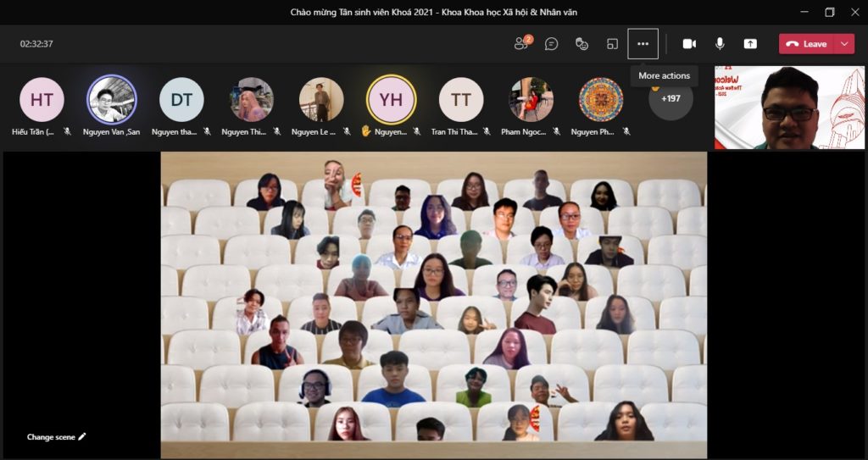868x460 pixels.
Task: Click the muted mic icon beside Tran Thi Tha...
Action: [x=487, y=131]
